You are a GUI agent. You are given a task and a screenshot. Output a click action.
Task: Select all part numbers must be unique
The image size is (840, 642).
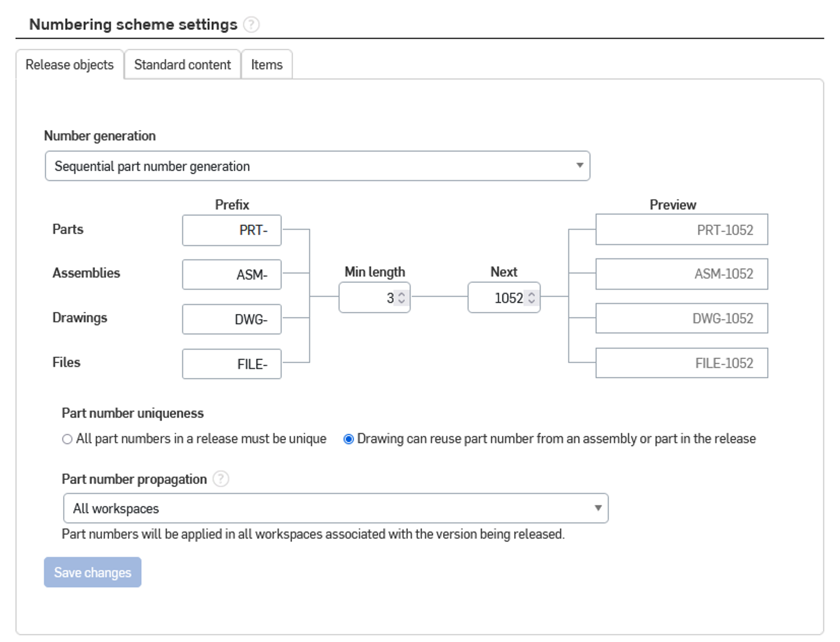[67, 439]
